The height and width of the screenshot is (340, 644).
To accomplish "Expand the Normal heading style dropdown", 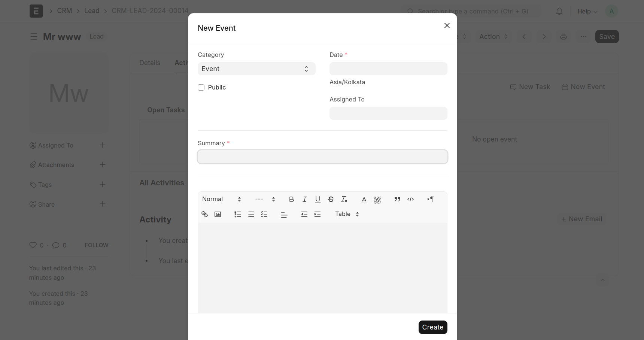I will (x=221, y=199).
